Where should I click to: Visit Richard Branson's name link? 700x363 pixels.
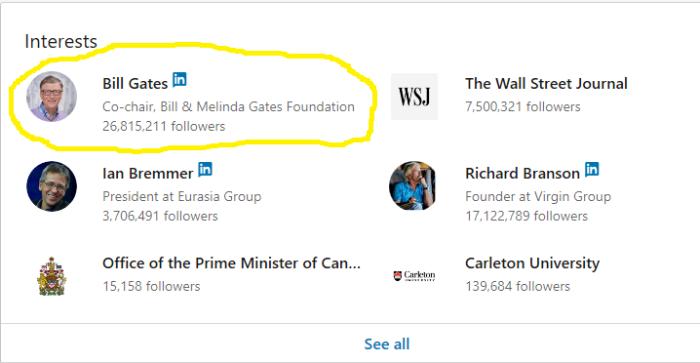coord(522,173)
